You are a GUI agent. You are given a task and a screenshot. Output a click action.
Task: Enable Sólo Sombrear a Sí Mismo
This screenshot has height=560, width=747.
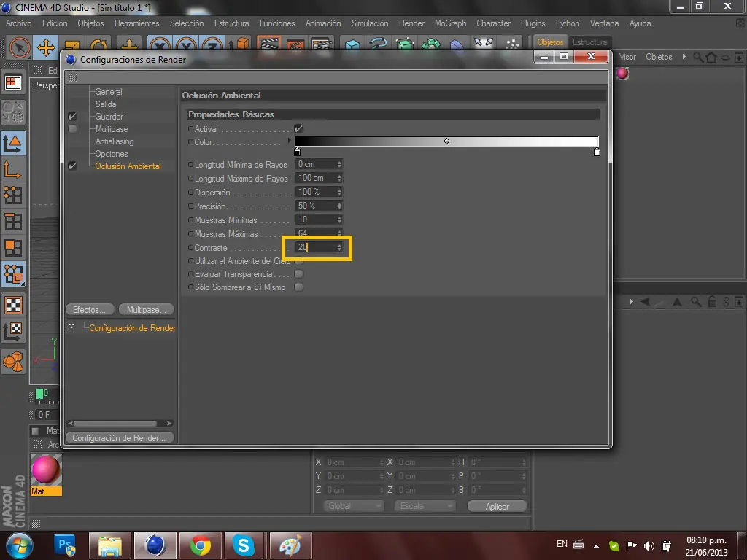tap(298, 287)
